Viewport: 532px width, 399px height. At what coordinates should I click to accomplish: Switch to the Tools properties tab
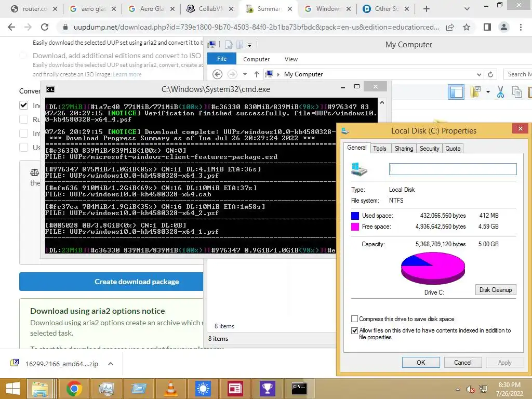coord(380,148)
